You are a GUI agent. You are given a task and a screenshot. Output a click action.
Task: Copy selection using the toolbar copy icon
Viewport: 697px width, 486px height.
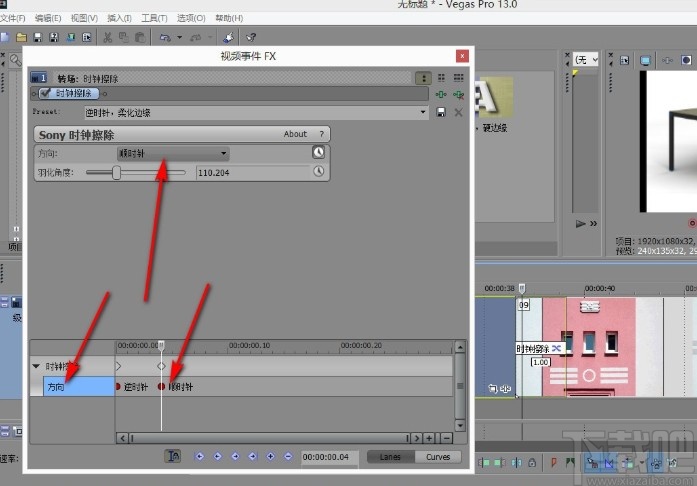coord(124,37)
